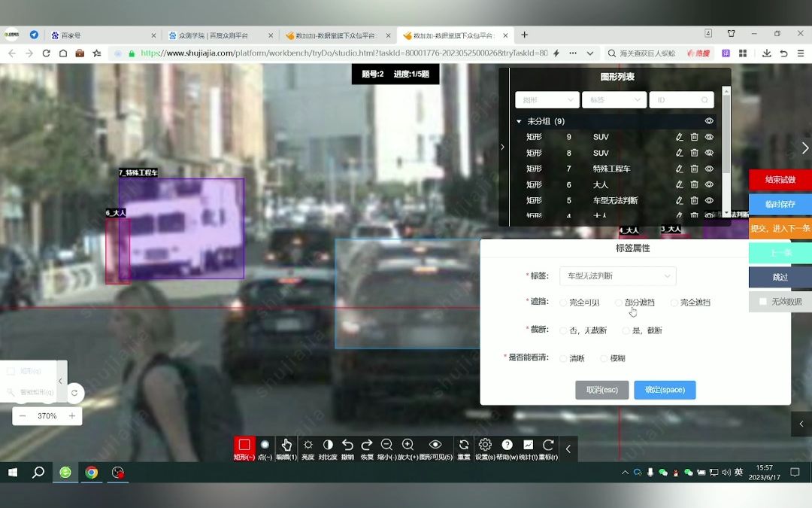Activate the 编辑 edit tool
The height and width of the screenshot is (508, 812).
(x=286, y=444)
